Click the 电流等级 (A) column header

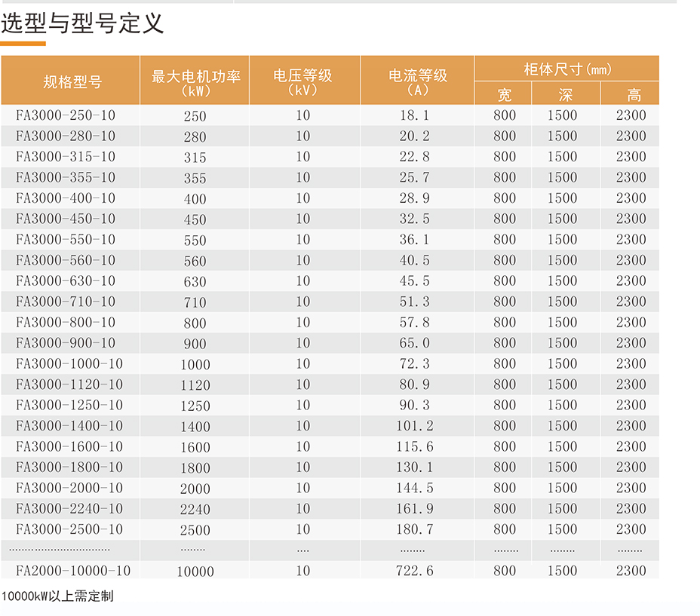point(418,81)
